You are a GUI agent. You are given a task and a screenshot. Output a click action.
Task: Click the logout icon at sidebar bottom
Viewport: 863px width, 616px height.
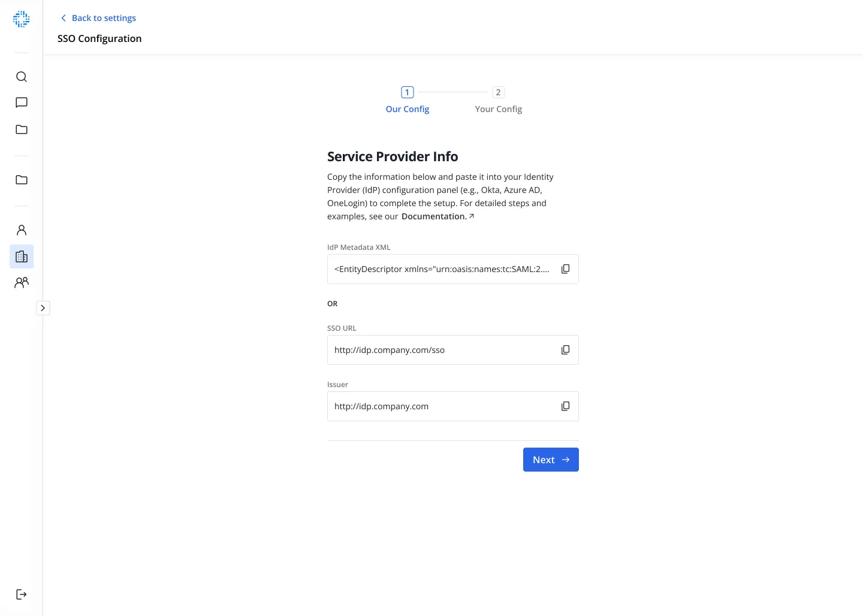[x=22, y=594]
